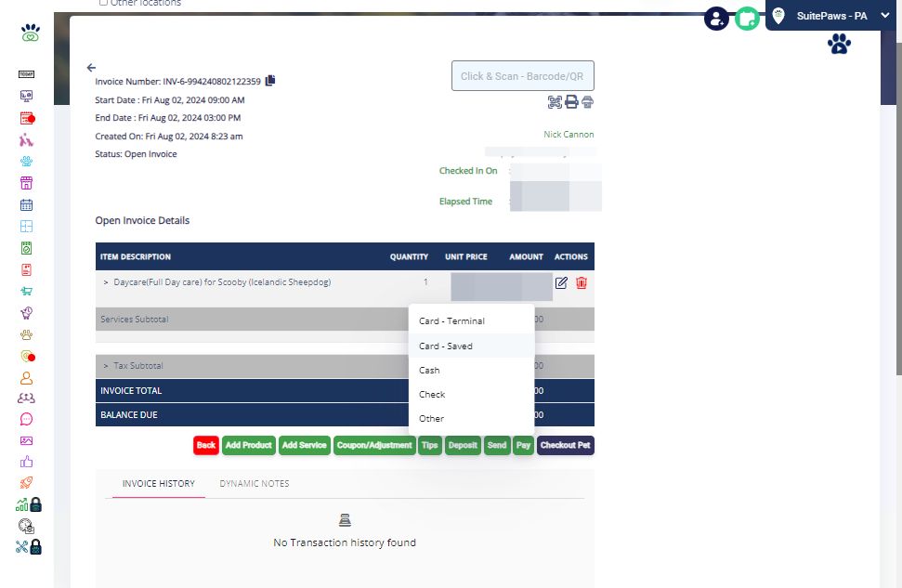Select Cash as payment method
Screen dimensions: 902x588
[471, 370]
